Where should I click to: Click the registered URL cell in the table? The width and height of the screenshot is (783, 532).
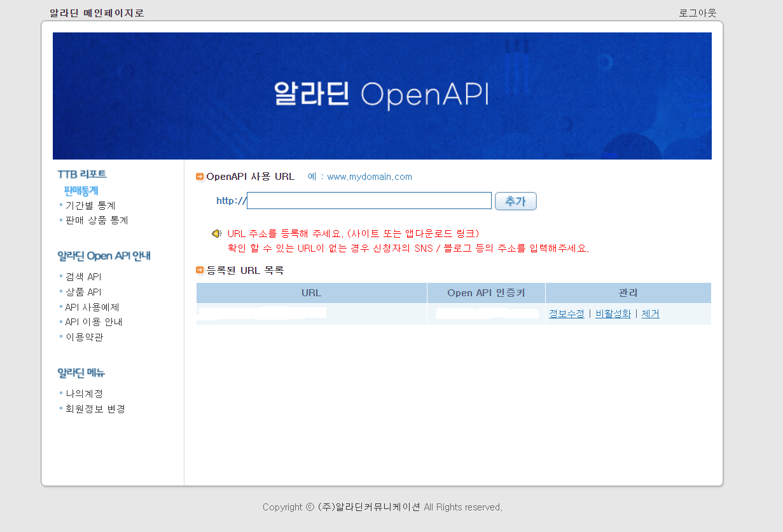312,314
